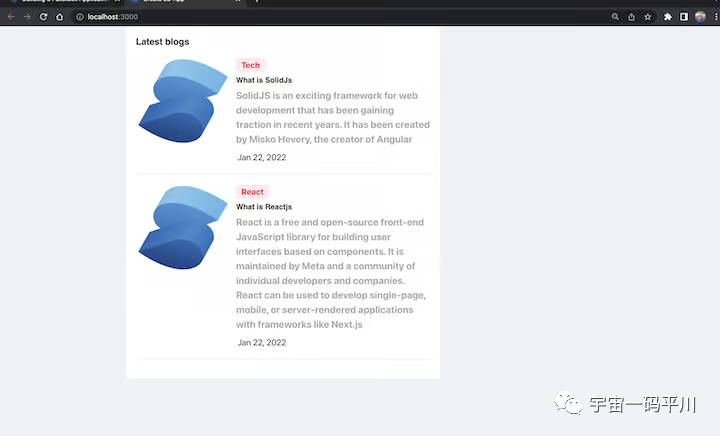
Task: Go back using browser back arrow
Action: click(11, 17)
